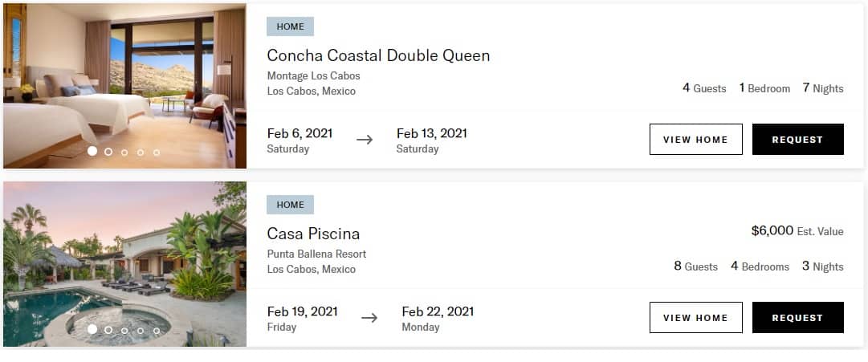This screenshot has height=362, width=868.
Task: Select fifth carousel dot on Concha Coastal photo
Action: coord(157,152)
